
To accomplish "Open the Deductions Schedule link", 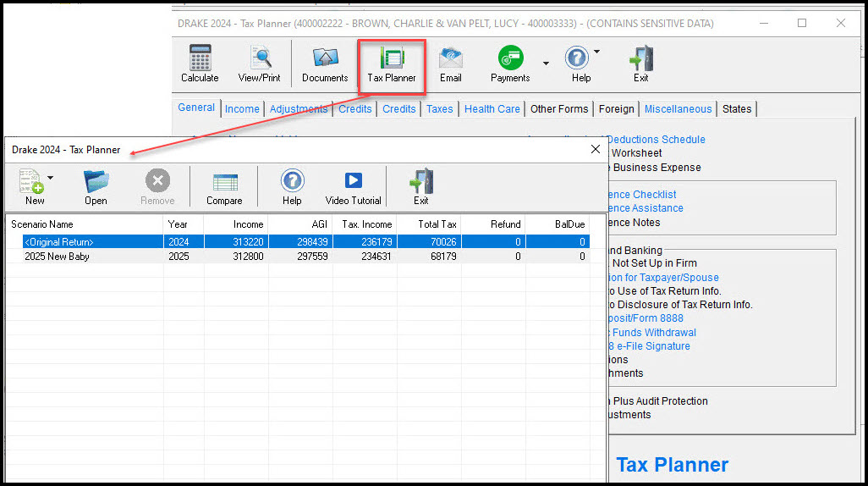I will (656, 140).
